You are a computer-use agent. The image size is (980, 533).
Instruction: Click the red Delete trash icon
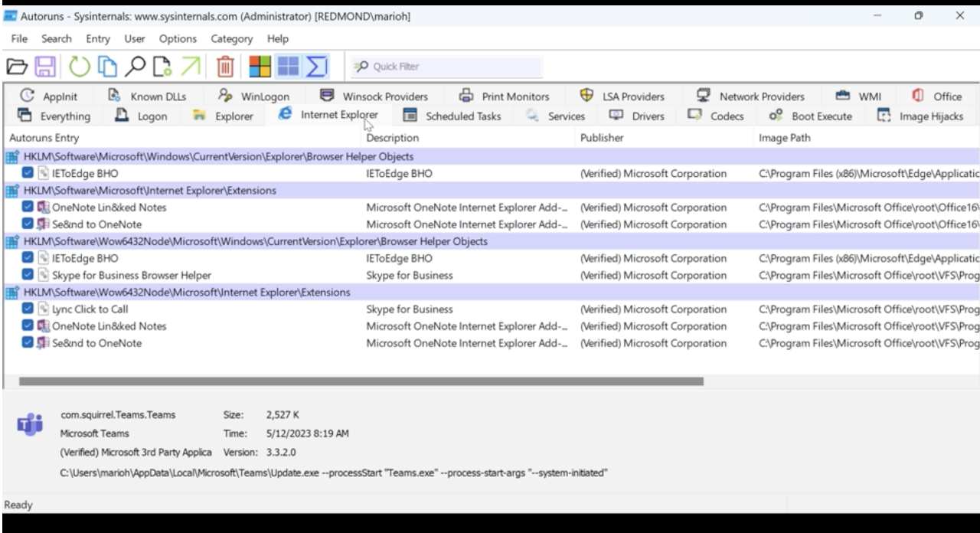pyautogui.click(x=225, y=67)
